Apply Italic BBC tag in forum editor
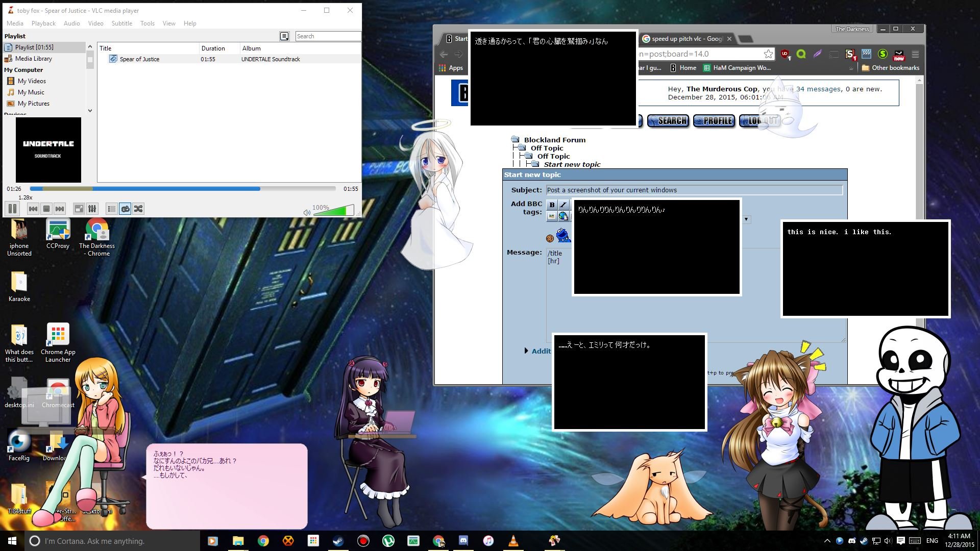 [563, 205]
